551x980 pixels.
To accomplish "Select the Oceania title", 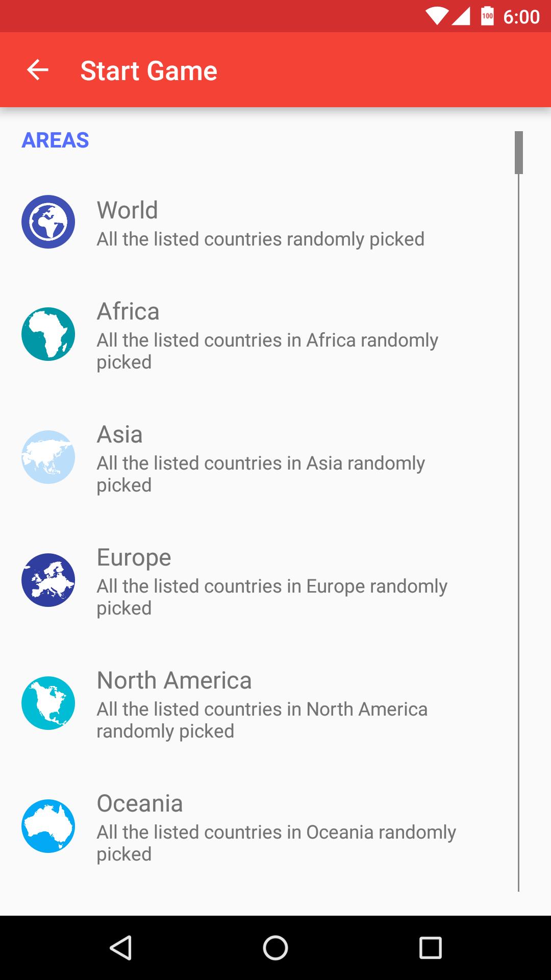I will (140, 803).
